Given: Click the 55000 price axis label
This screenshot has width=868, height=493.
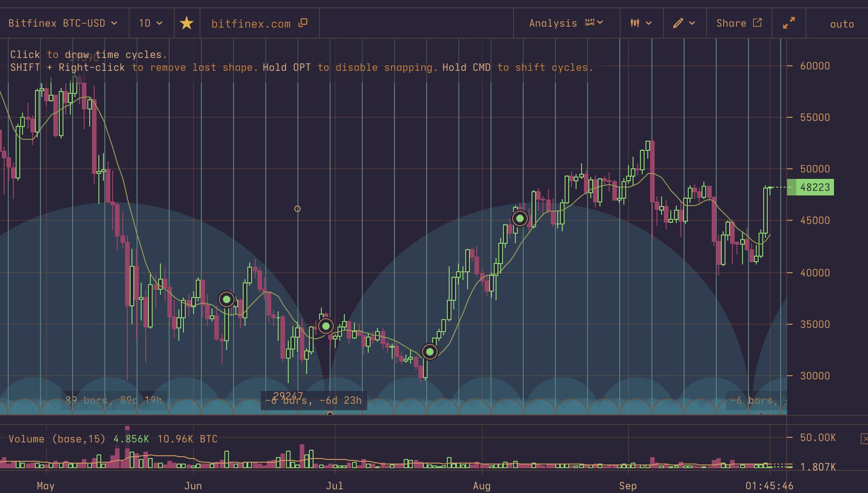Looking at the screenshot, I should click(815, 117).
